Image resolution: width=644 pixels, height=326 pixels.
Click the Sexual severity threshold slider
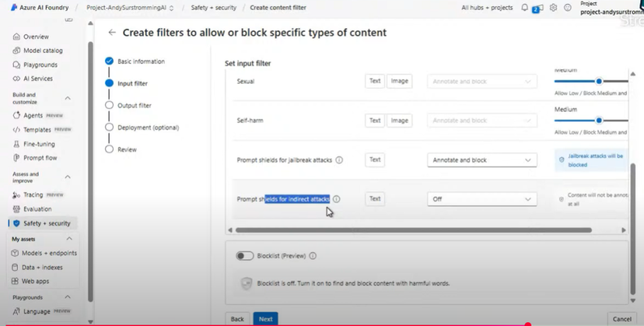[x=599, y=81]
